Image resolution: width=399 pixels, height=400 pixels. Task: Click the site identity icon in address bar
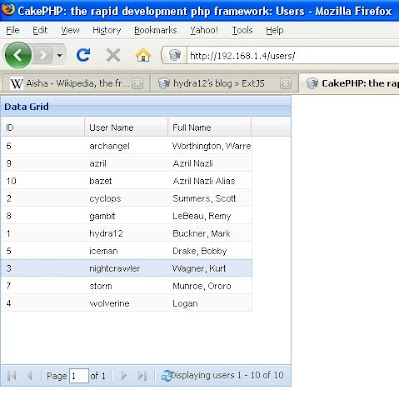point(174,55)
